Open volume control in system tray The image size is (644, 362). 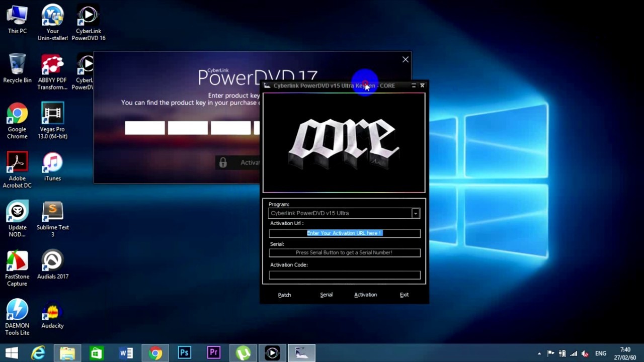click(585, 353)
